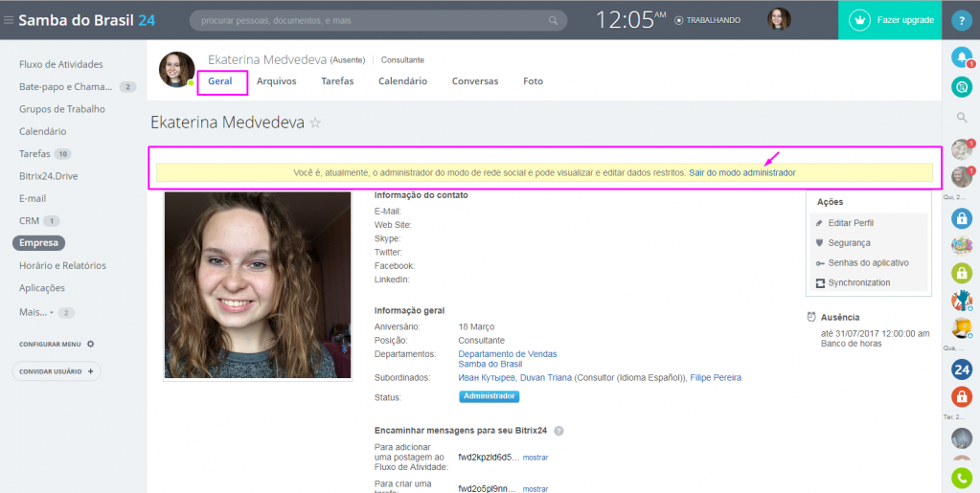Toggle favorite star beside Ekaterina Medvedeva
Image resolution: width=980 pixels, height=493 pixels.
coord(315,123)
